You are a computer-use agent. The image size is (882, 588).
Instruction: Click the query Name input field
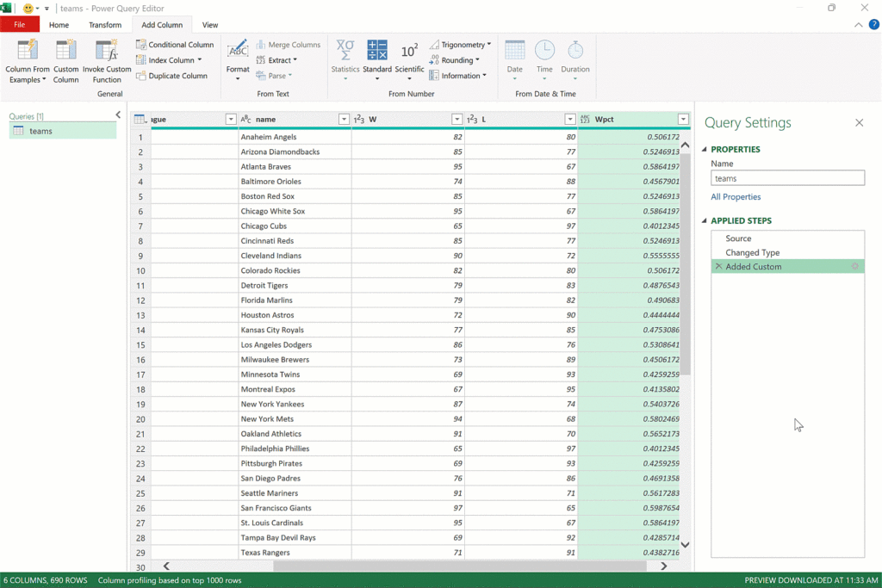pyautogui.click(x=787, y=178)
